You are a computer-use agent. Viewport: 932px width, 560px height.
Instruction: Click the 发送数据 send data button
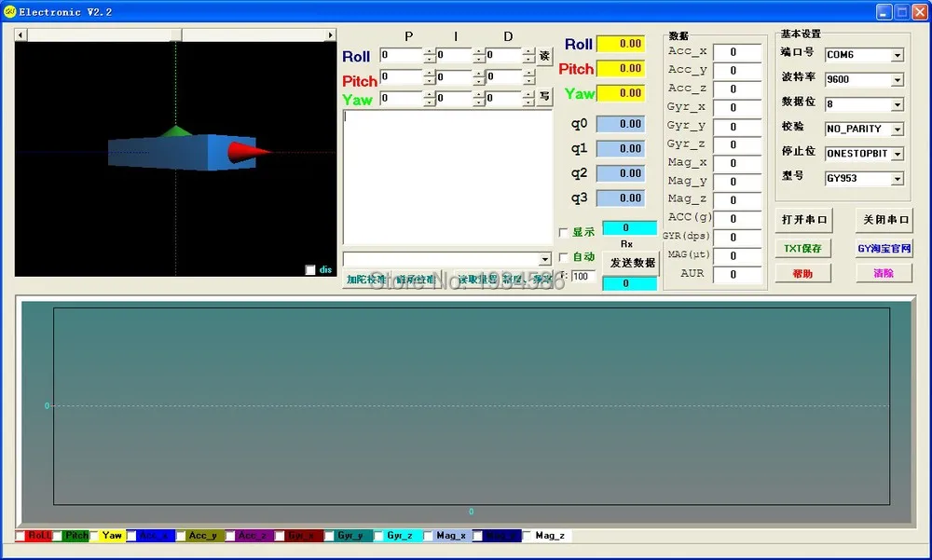632,262
